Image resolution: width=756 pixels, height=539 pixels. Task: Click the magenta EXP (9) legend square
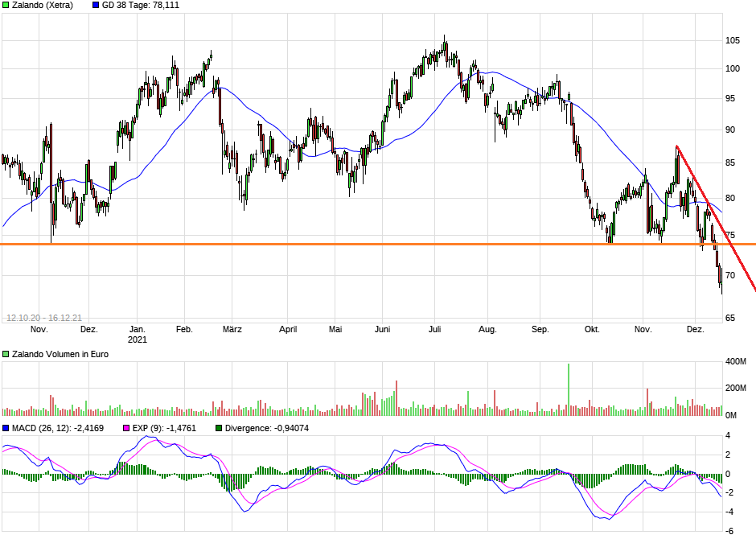[x=127, y=428]
